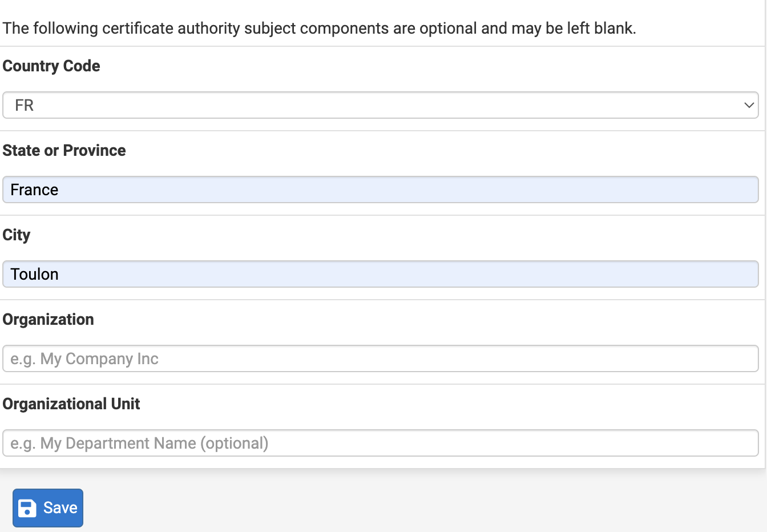
Task: Click the optional subject components description text
Action: pyautogui.click(x=320, y=29)
